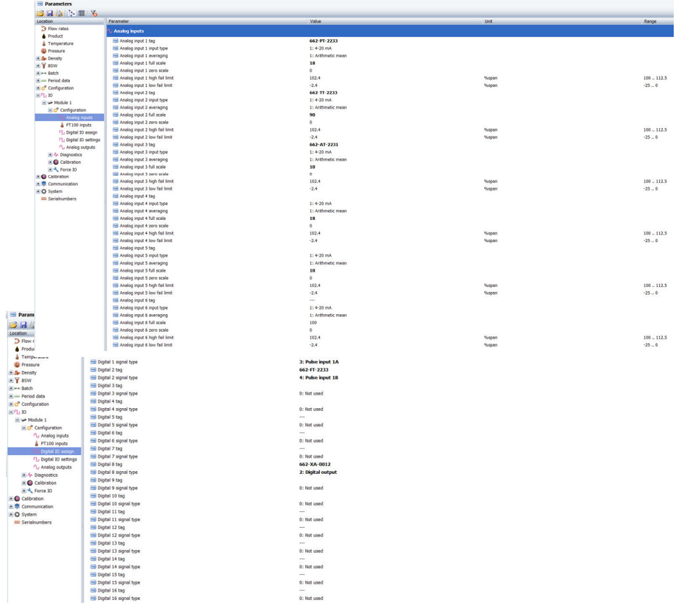Collapse Module 1 in the lower Digital IO assign tree

(x=17, y=420)
